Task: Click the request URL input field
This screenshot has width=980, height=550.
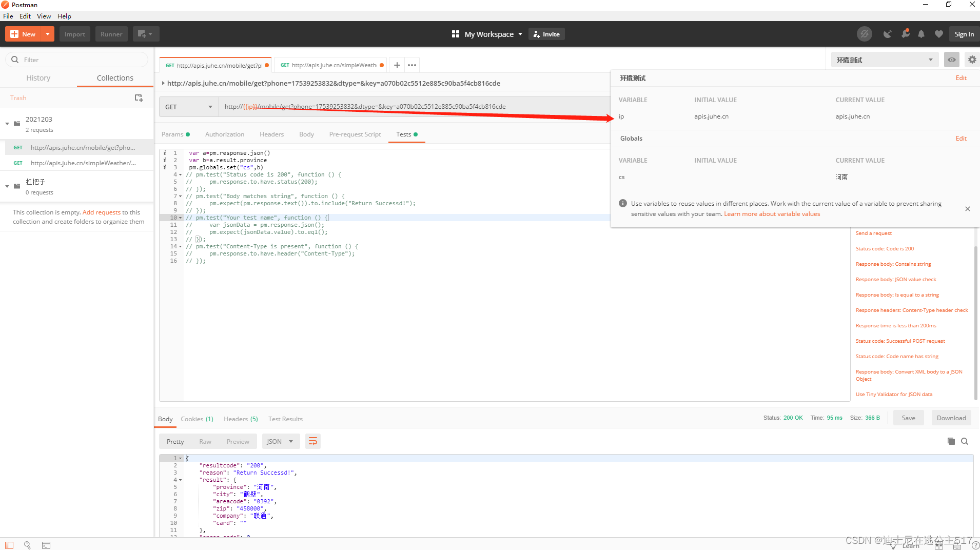Action: [x=414, y=107]
